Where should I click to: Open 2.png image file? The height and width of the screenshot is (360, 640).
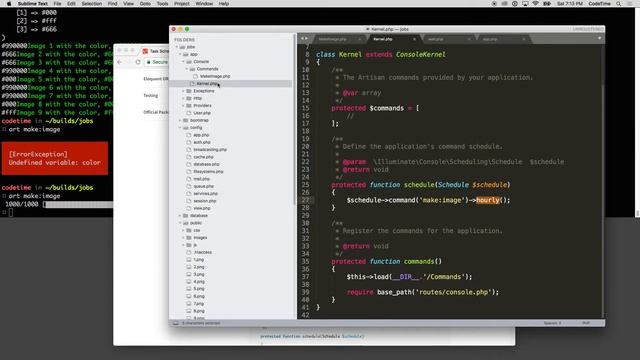coord(199,267)
